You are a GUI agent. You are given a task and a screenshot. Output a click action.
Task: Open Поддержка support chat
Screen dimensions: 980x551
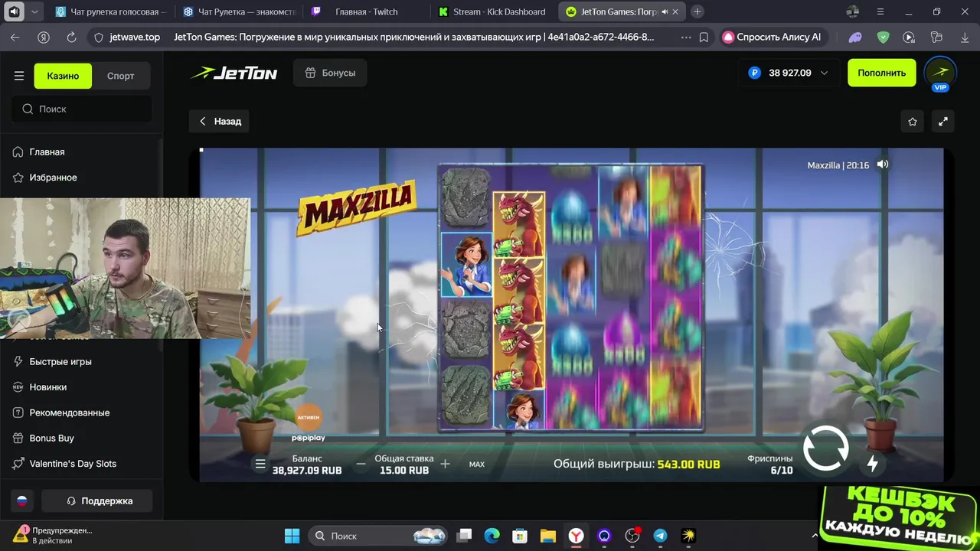[x=97, y=500]
